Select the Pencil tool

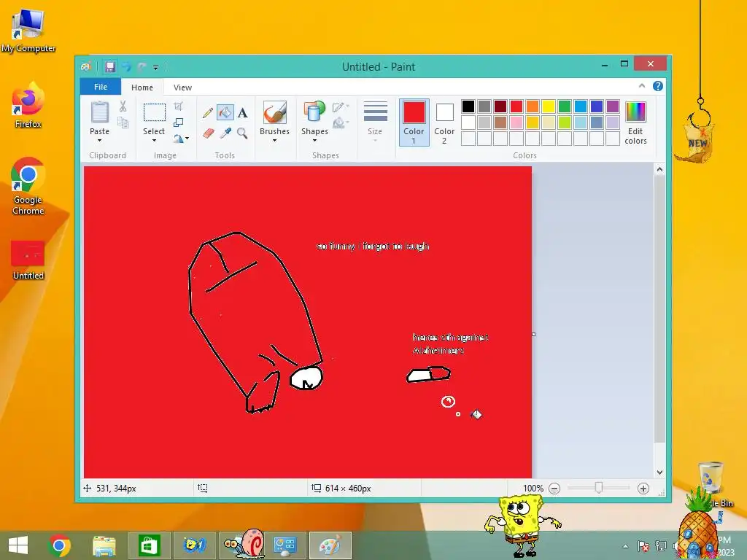(208, 113)
